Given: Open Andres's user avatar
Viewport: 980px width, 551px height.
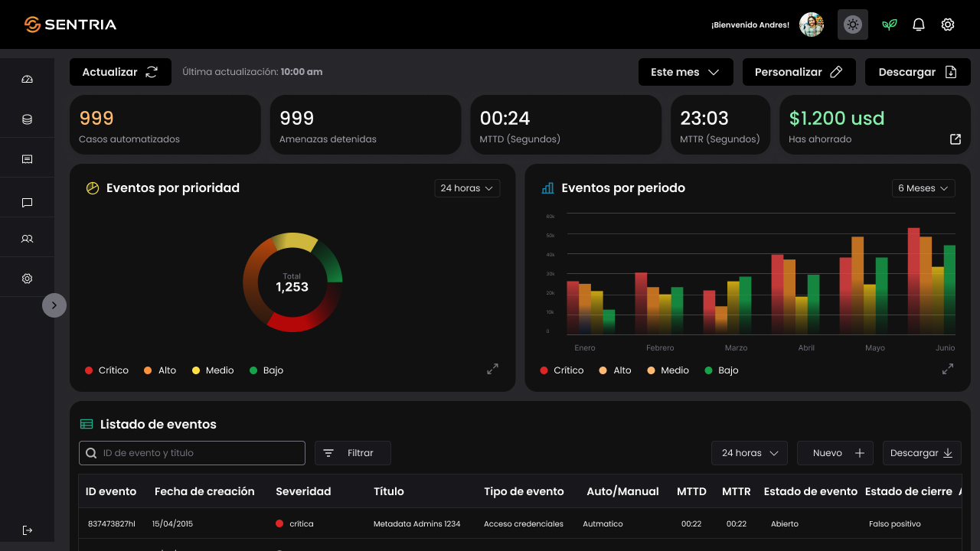Looking at the screenshot, I should (812, 24).
